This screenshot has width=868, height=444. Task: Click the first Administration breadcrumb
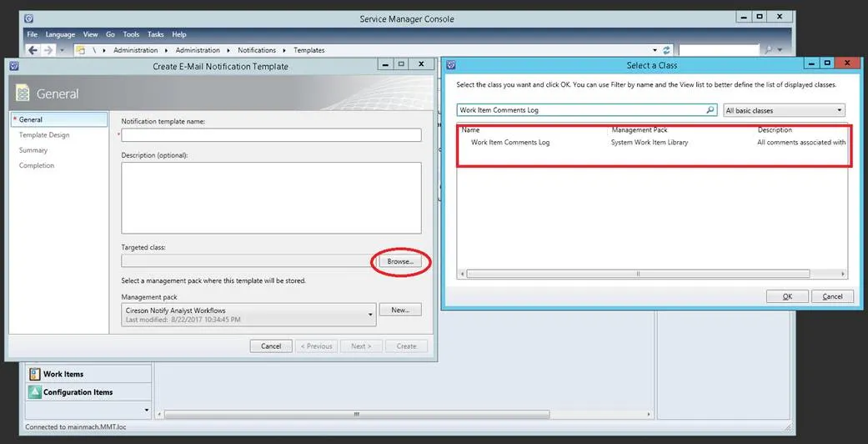coord(136,50)
